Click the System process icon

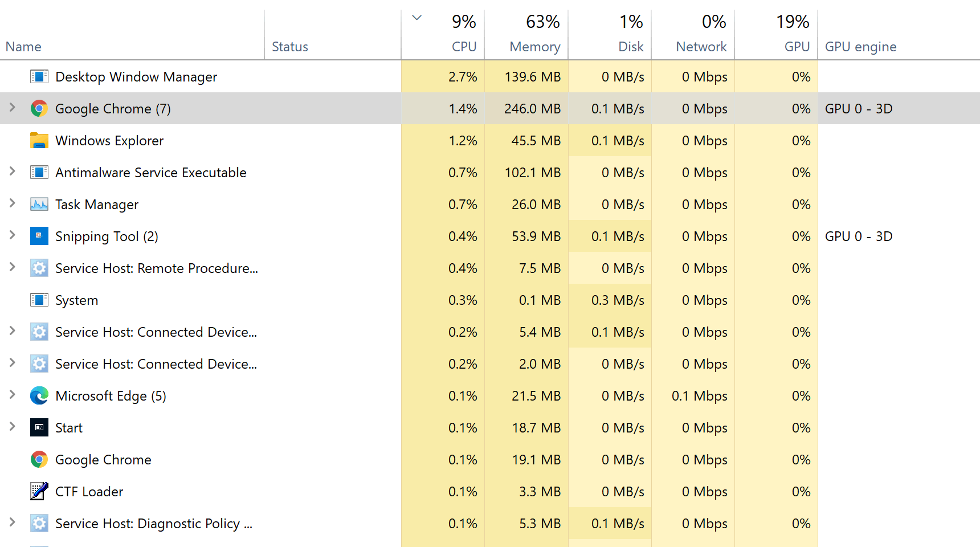39,300
